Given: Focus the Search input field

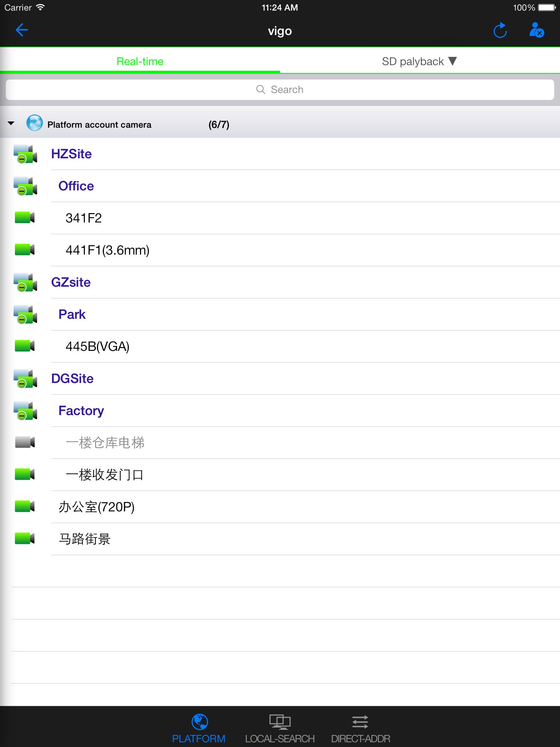Looking at the screenshot, I should point(280,90).
